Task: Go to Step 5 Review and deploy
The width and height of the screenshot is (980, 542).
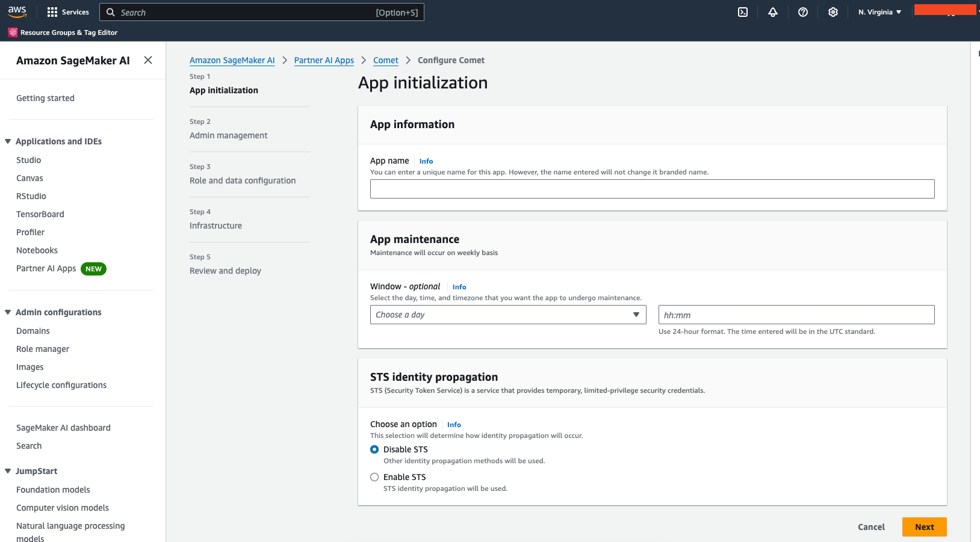Action: 225,271
